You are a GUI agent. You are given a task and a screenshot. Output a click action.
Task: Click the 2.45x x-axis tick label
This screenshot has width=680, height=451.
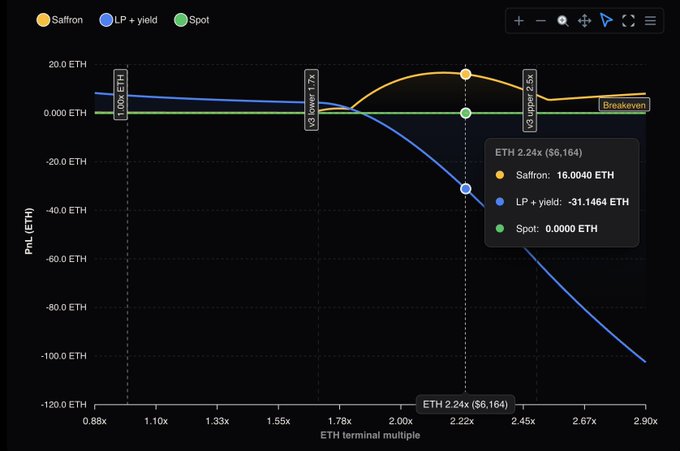coord(523,421)
